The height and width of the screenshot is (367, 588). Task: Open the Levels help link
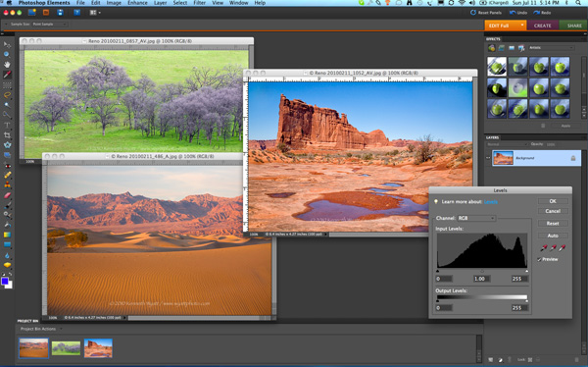point(491,202)
